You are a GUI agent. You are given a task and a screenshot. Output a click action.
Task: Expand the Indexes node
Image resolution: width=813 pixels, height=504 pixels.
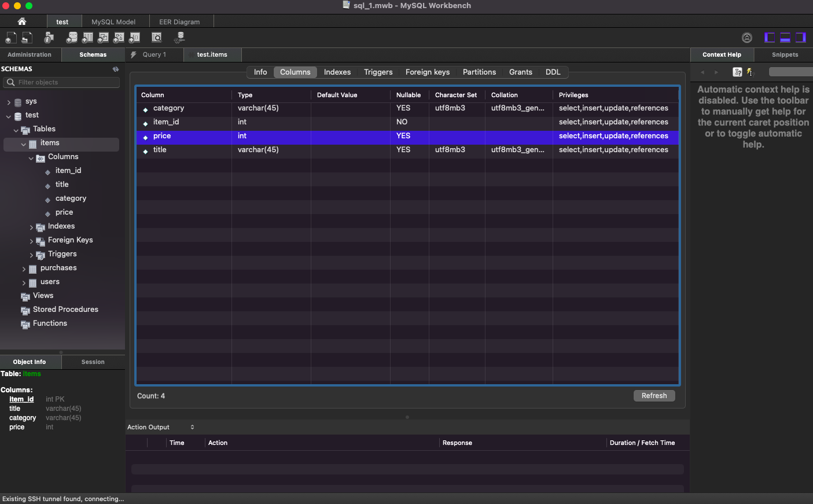tap(31, 227)
